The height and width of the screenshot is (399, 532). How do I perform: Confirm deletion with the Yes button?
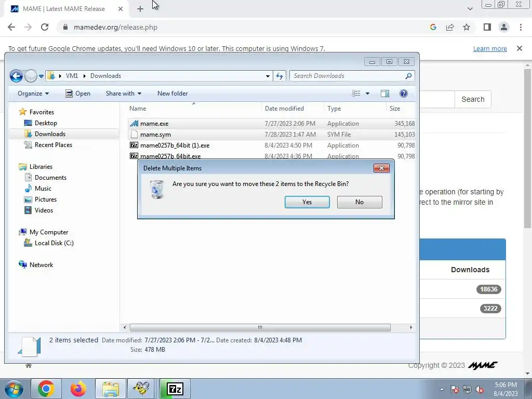[307, 202]
